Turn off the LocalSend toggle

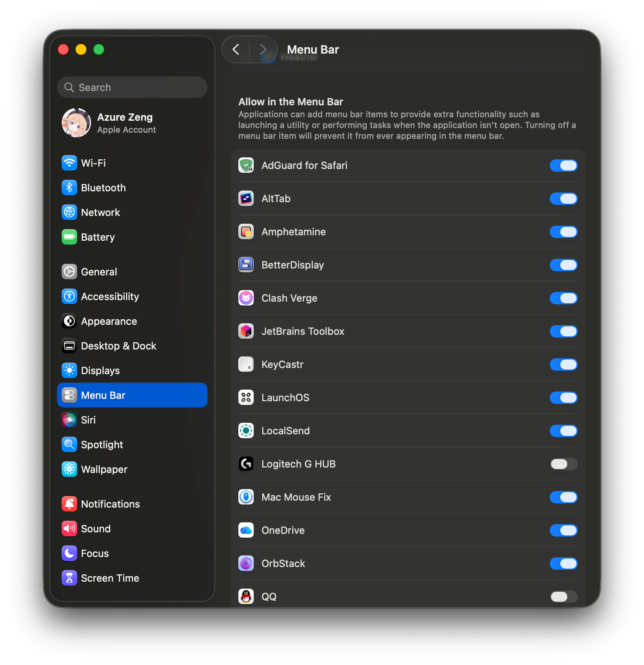click(x=563, y=431)
